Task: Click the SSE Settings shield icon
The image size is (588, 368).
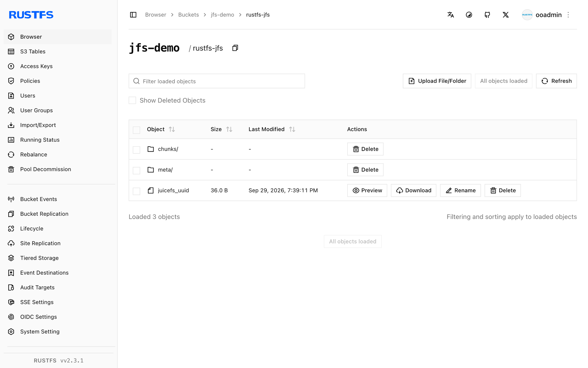Action: click(x=11, y=302)
